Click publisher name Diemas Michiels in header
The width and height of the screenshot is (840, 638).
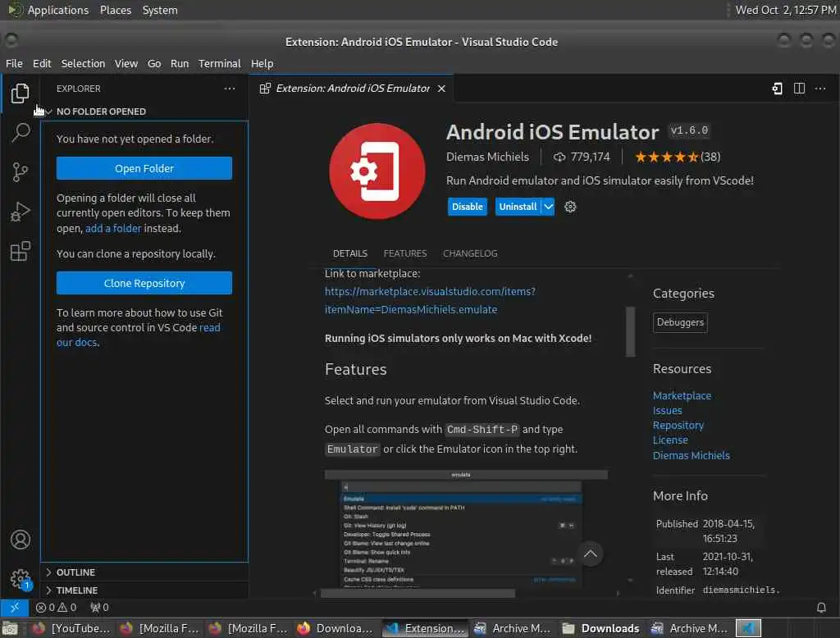click(x=487, y=157)
